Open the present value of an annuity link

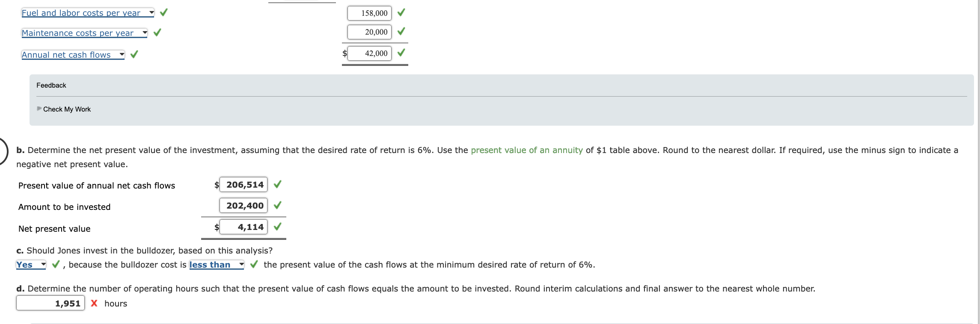pyautogui.click(x=526, y=150)
